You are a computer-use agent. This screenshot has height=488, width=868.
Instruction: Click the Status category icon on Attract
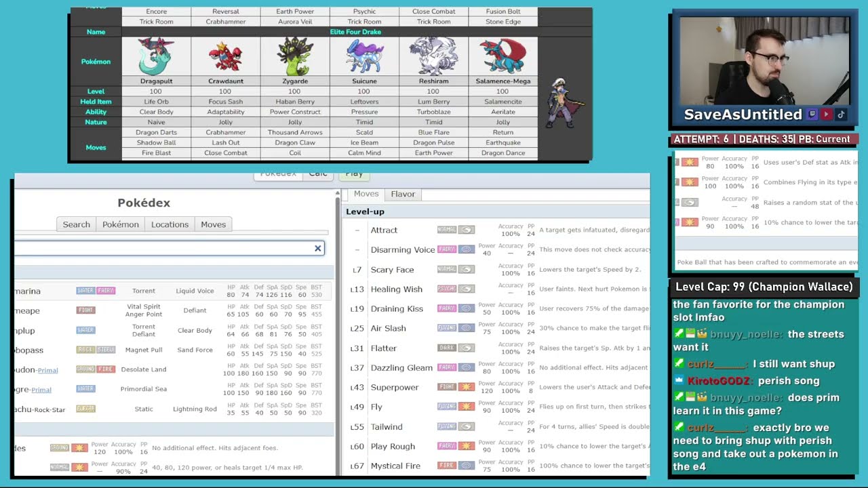pos(467,230)
